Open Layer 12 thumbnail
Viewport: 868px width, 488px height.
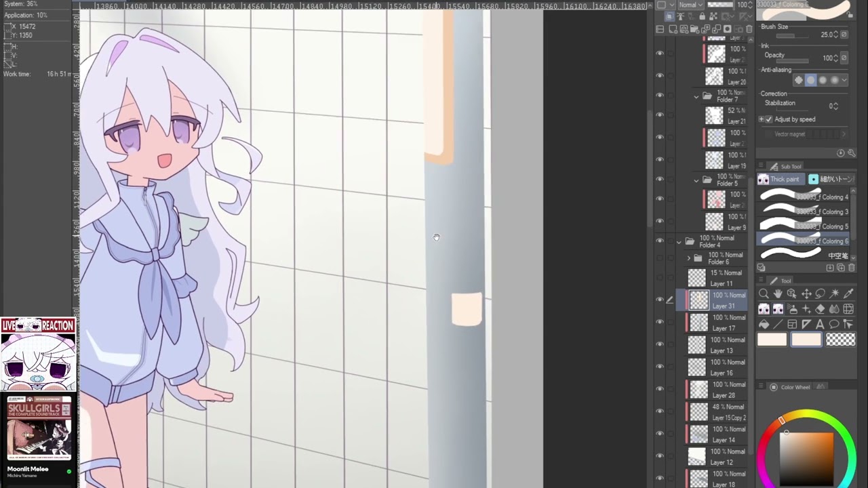point(697,456)
